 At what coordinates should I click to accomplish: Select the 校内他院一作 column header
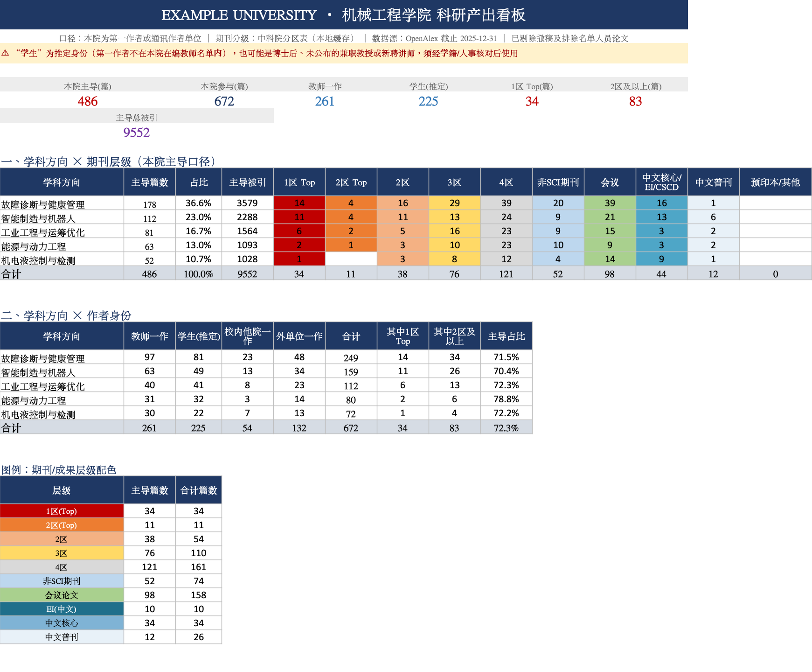248,336
